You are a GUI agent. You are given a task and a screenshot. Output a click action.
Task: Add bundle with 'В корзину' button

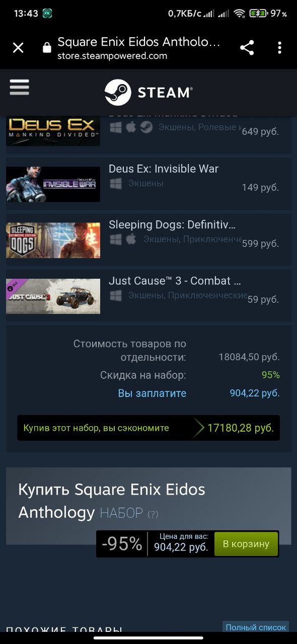(246, 544)
